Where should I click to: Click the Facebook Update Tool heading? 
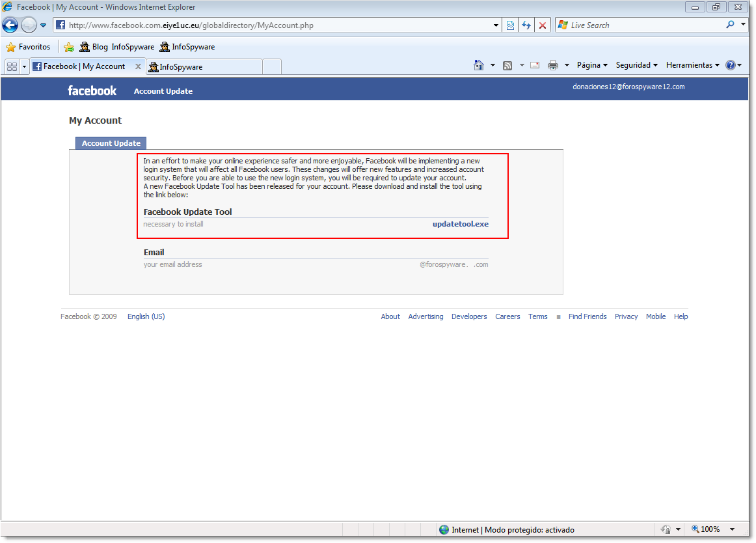click(x=187, y=212)
